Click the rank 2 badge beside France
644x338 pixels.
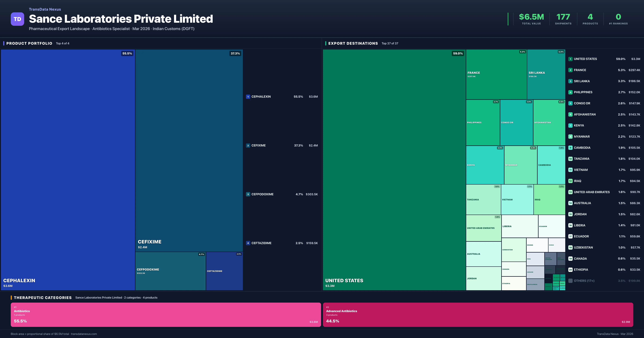click(570, 70)
